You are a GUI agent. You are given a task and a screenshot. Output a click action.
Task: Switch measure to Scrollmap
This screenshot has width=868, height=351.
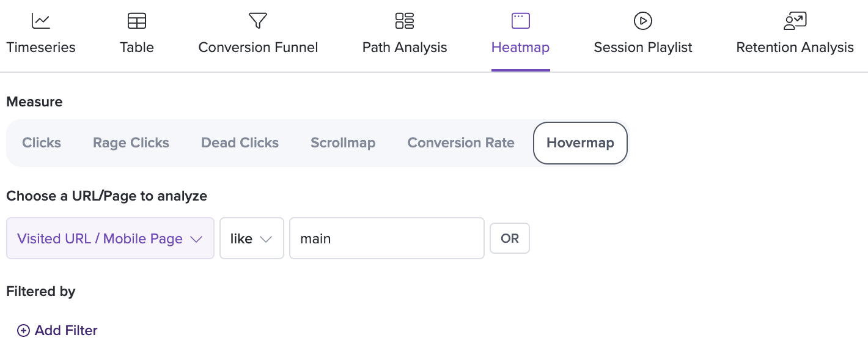[x=343, y=143]
